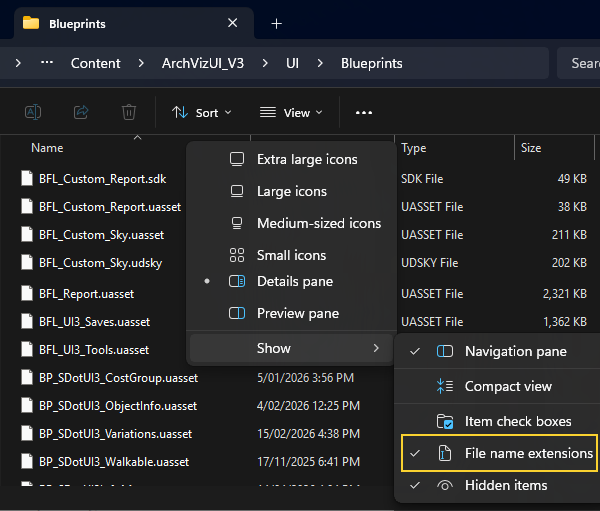Screen dimensions: 600x511
Task: Select the Preview pane menu item
Action: coord(296,313)
